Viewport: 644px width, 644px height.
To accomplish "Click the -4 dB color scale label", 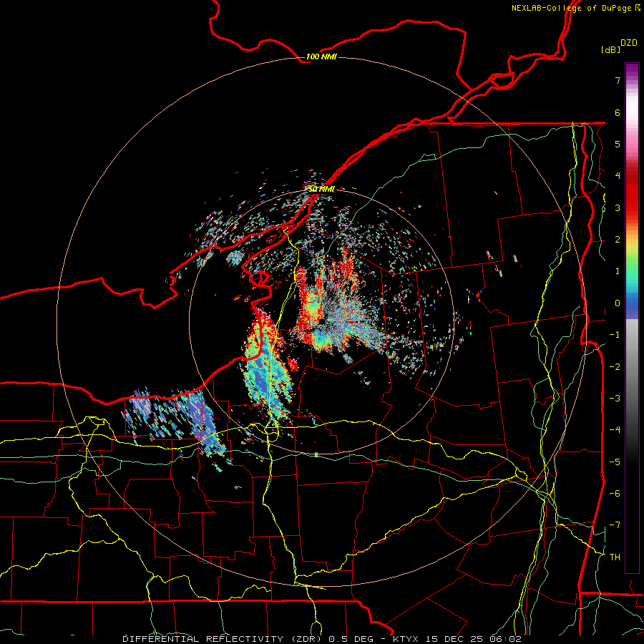I will coord(615,429).
